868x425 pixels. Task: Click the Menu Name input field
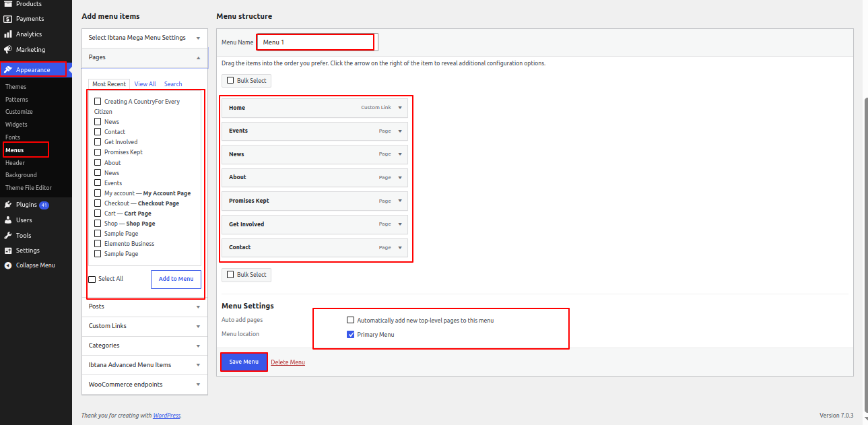point(317,42)
